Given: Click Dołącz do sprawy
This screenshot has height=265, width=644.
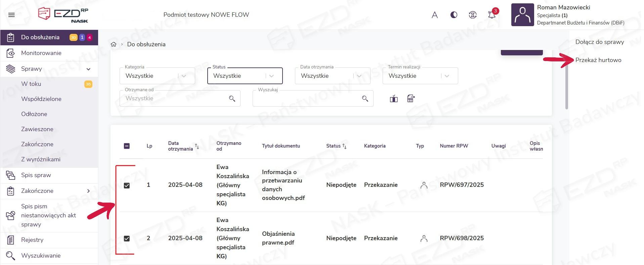Looking at the screenshot, I should tap(599, 42).
